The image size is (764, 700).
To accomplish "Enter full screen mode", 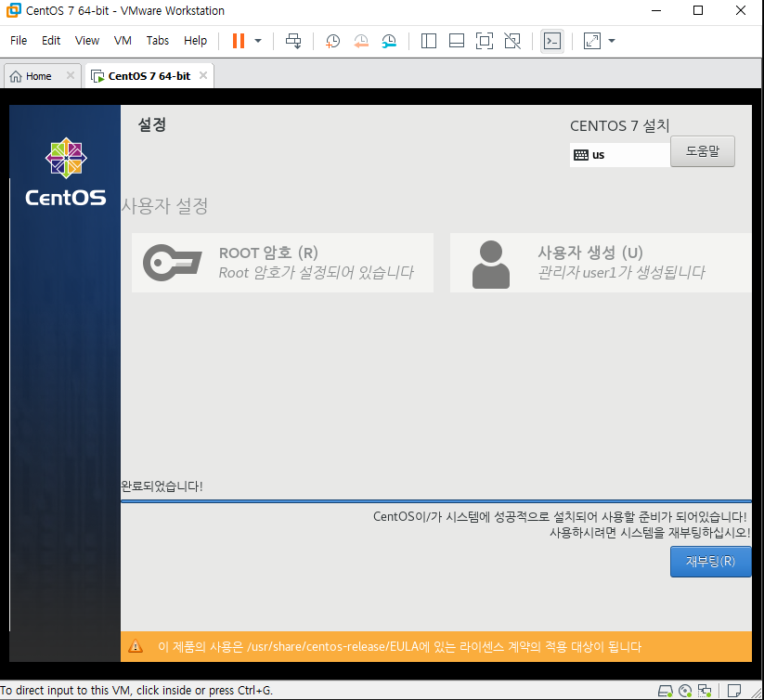I will [485, 41].
